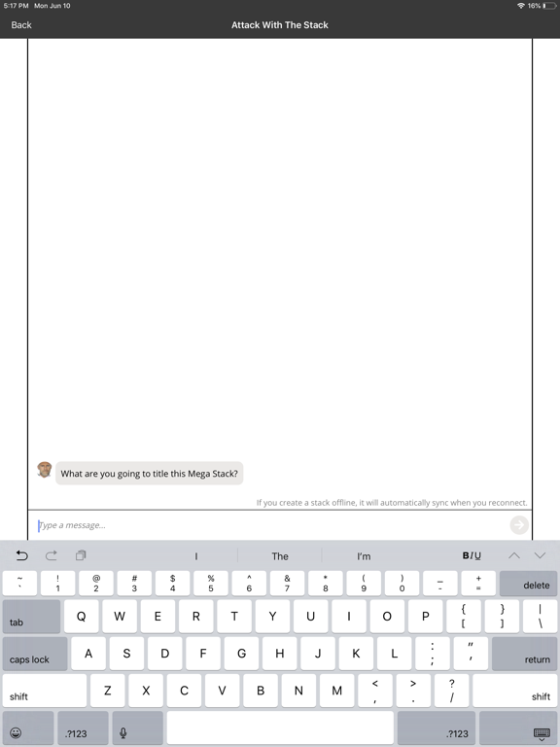Tap the S key
Viewport: 560px width, 747px height.
pyautogui.click(x=126, y=654)
